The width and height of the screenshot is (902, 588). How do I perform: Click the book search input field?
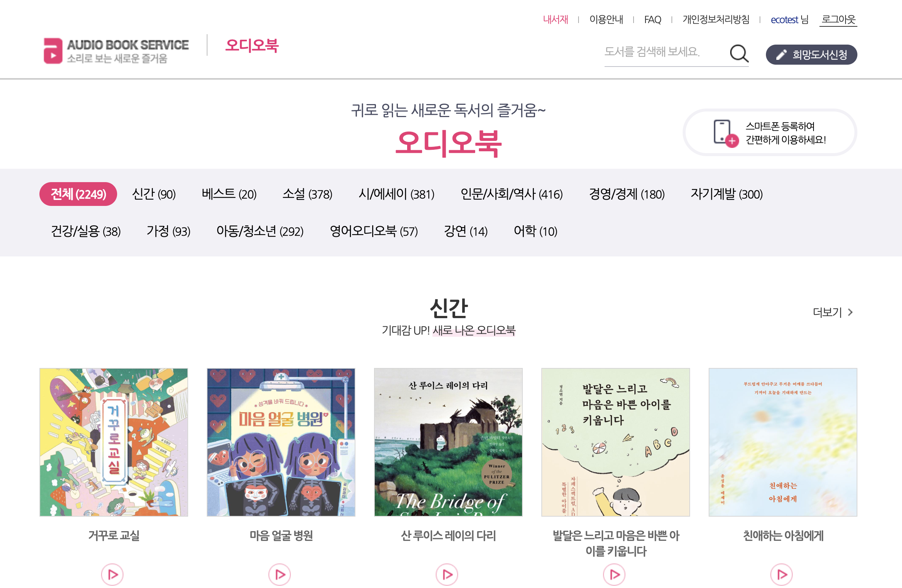click(664, 52)
